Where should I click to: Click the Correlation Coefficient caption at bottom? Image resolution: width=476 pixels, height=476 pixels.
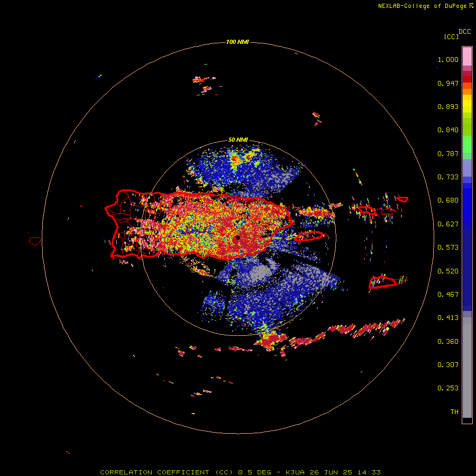[240, 472]
